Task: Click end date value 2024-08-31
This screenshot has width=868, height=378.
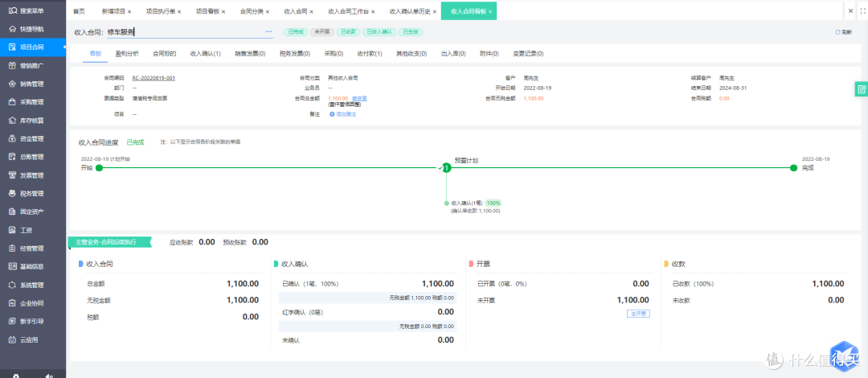Action: (732, 88)
